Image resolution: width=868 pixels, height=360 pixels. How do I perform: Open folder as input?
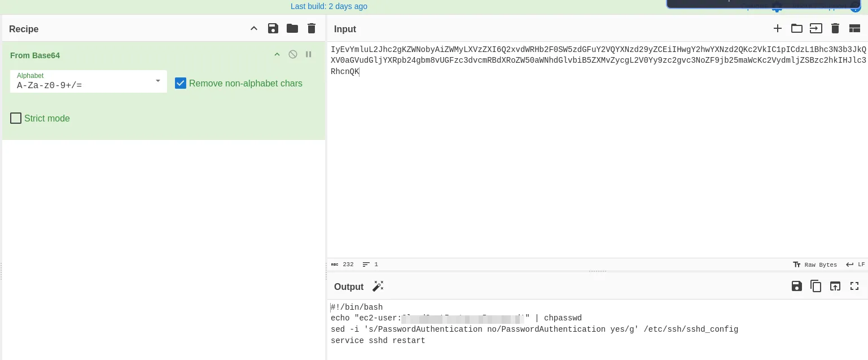click(x=797, y=29)
